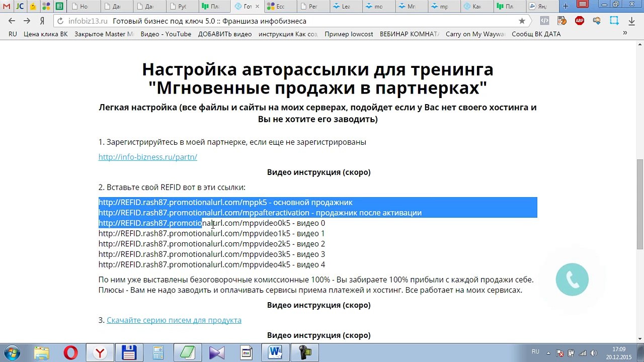Screen dimensions: 644x362
Task: Open a new browser tab
Action: tap(566, 7)
